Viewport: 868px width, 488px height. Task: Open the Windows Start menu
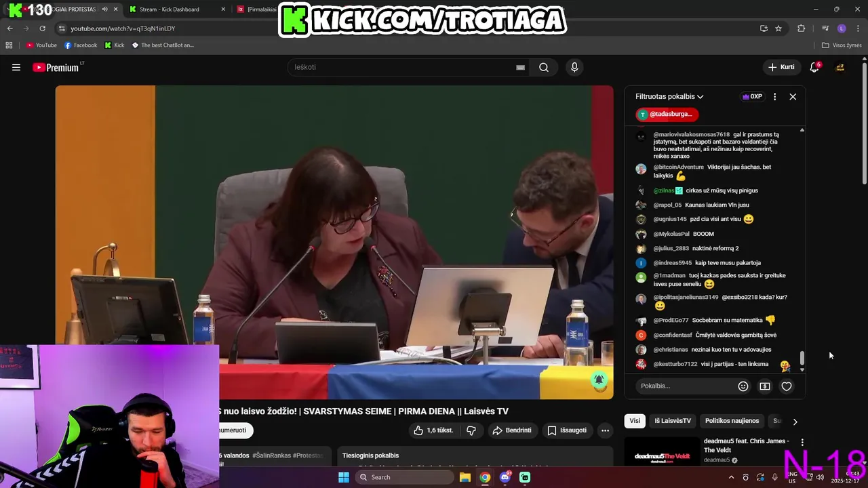[x=344, y=477]
